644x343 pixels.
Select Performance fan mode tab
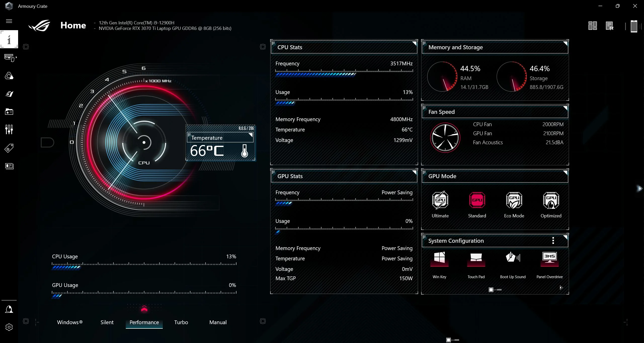click(x=144, y=322)
